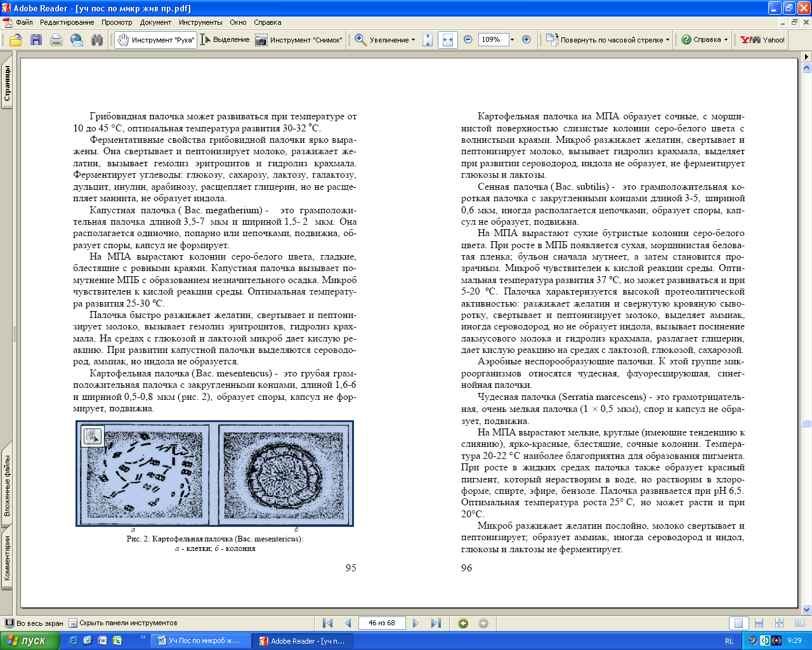
Task: Click the Excel quick launch icon
Action: [117, 640]
